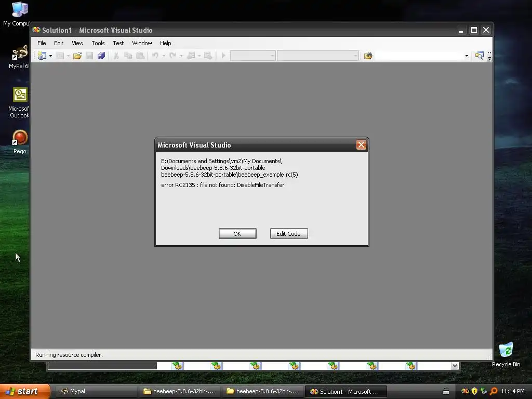Click the Edit Code button

289,233
